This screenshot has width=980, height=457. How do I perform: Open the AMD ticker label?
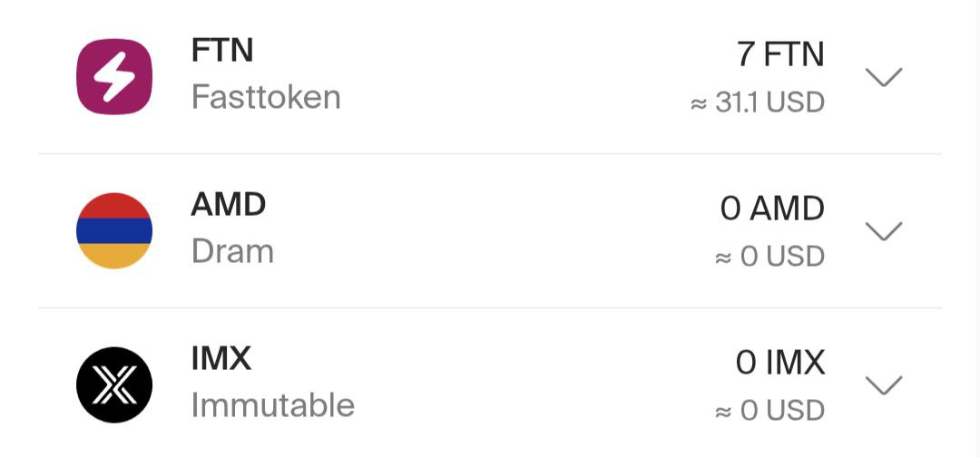tap(228, 205)
